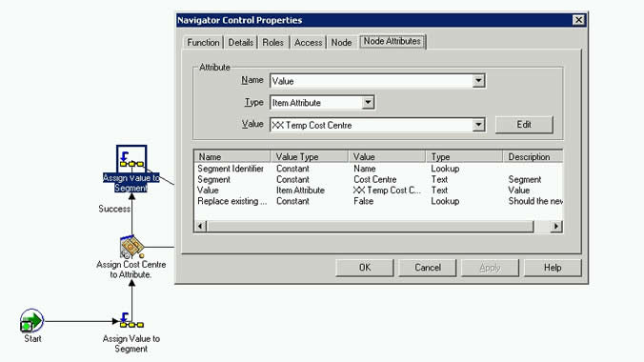Click the Cost Centre value cell

[x=375, y=179]
